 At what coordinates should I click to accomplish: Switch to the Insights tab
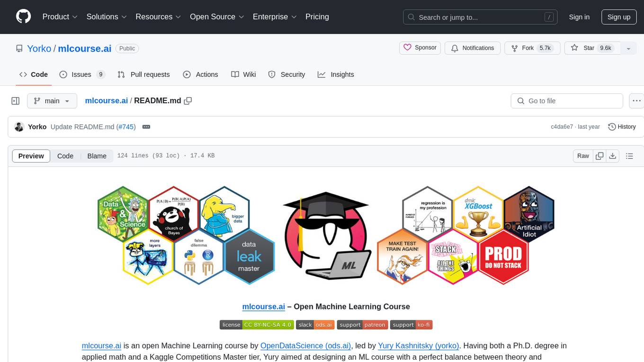coord(336,74)
